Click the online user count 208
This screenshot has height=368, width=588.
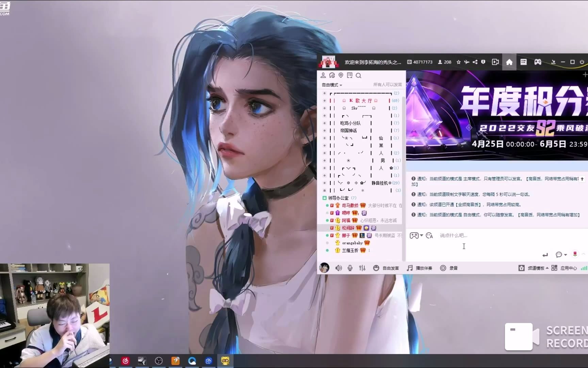[x=444, y=62]
